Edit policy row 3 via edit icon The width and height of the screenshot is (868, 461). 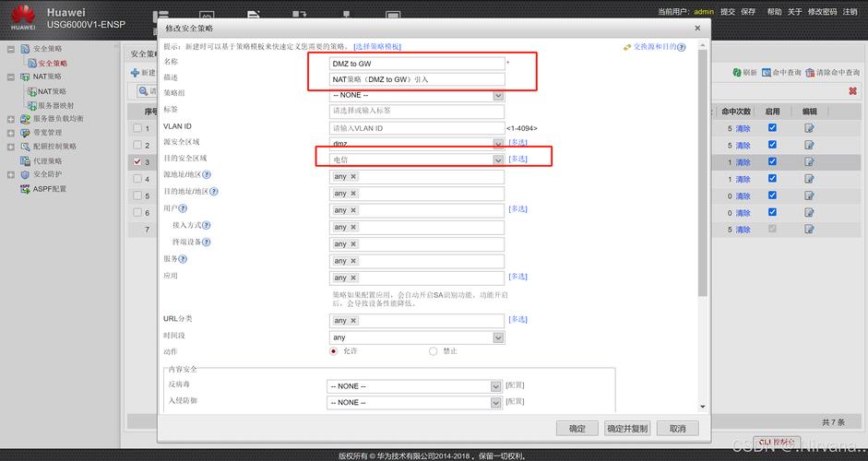tap(809, 162)
